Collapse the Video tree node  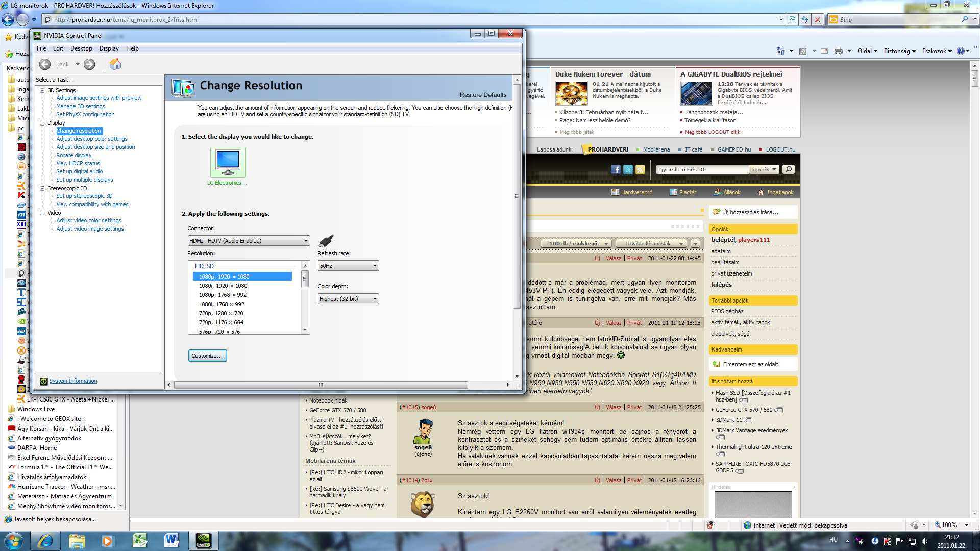point(42,213)
